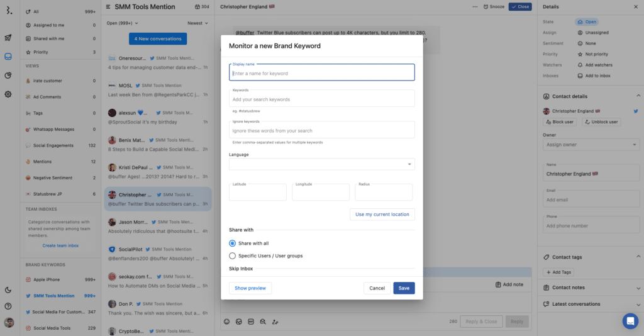Click the Add watchers bell icon
644x336 pixels.
click(x=580, y=65)
